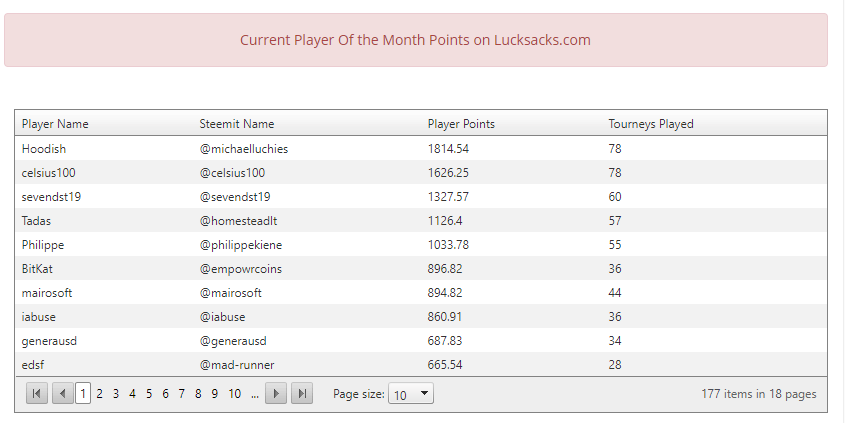Click the @mad-runner Steemit name
Screen dimensions: 845x423
[237, 365]
